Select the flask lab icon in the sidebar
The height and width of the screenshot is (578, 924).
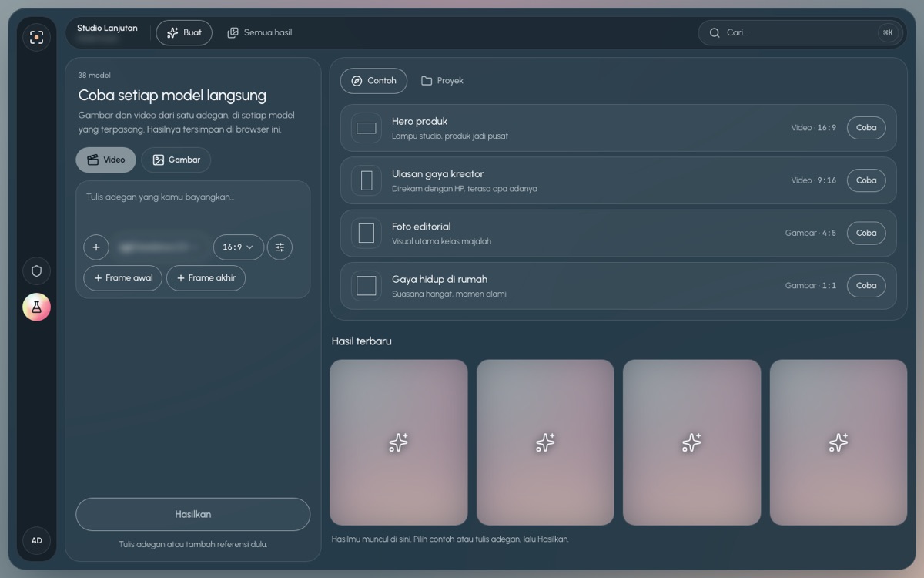36,307
